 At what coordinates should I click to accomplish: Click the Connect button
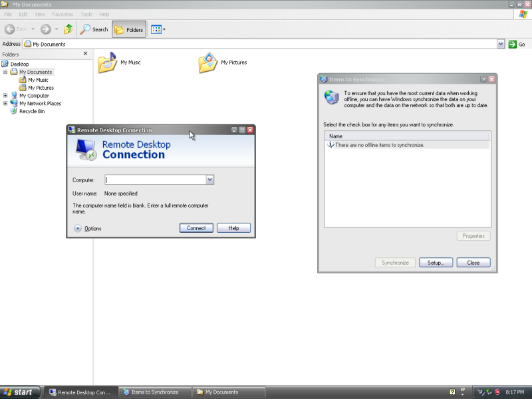[196, 228]
